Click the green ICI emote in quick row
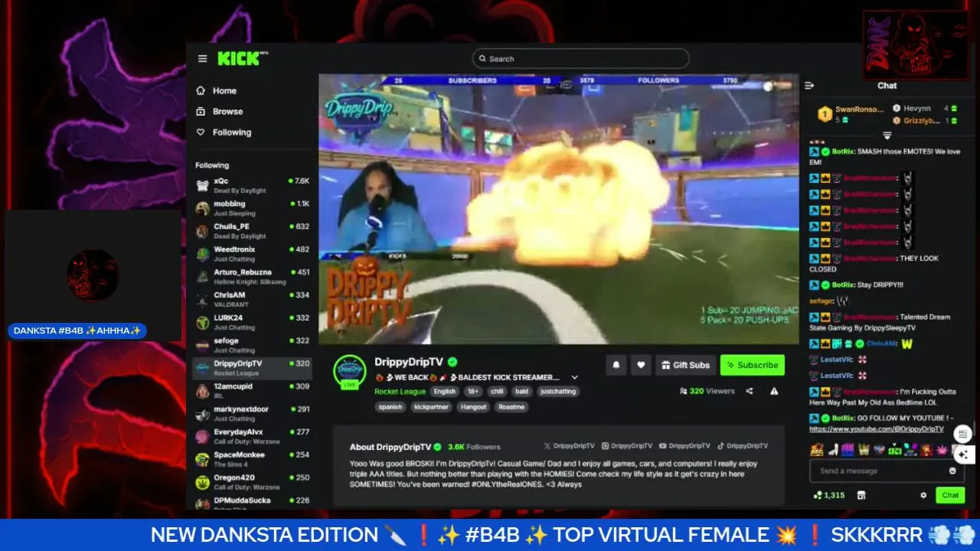This screenshot has width=980, height=551. [896, 450]
